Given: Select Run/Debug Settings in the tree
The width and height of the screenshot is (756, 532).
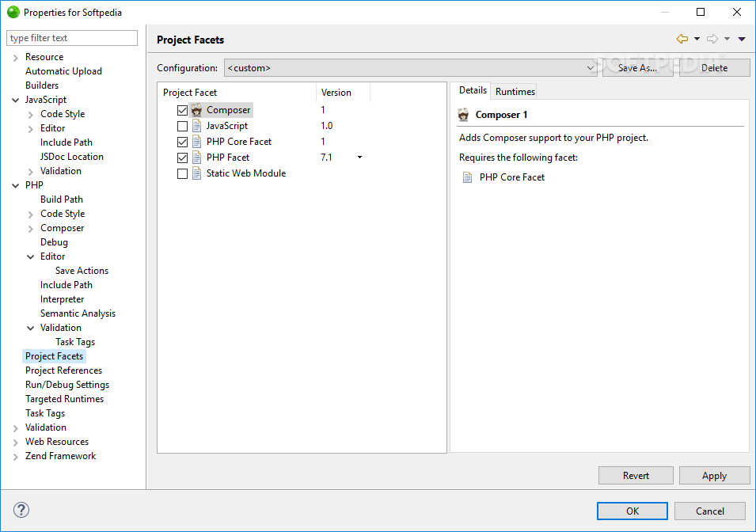Looking at the screenshot, I should pyautogui.click(x=67, y=385).
